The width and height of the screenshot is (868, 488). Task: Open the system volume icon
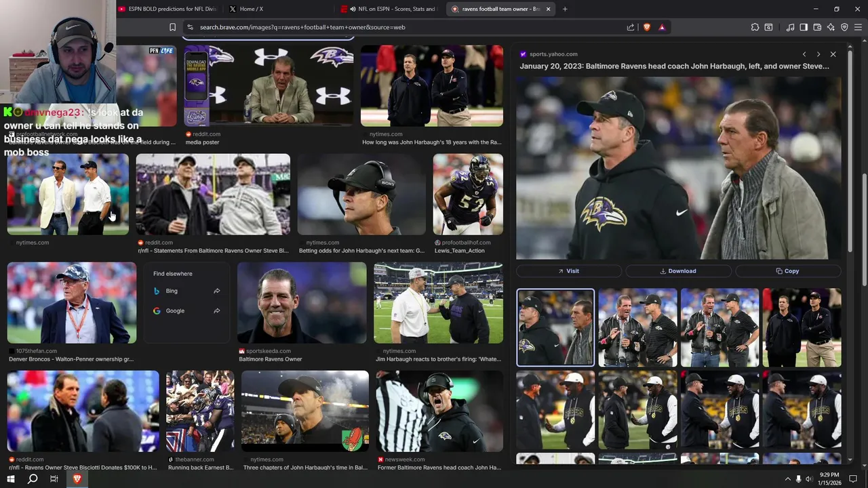pyautogui.click(x=808, y=479)
